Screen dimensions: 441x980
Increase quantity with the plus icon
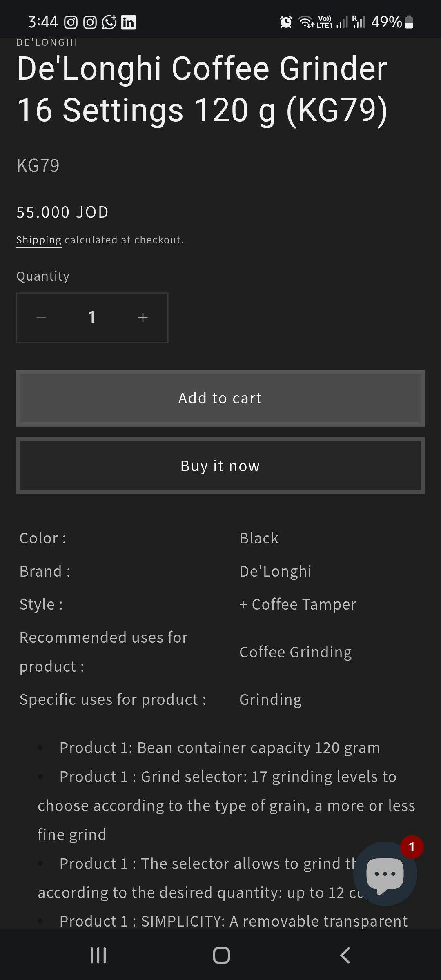click(143, 318)
